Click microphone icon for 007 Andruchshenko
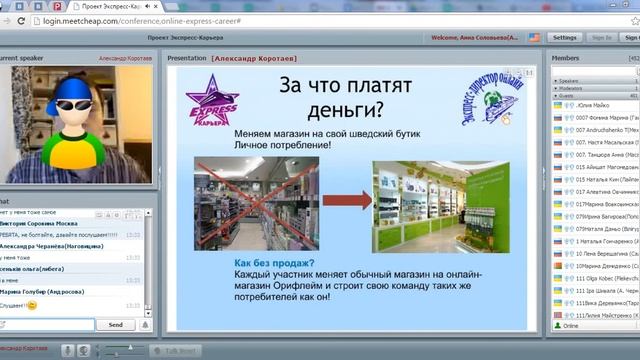Image resolution: width=640 pixels, height=360 pixels. (x=567, y=130)
